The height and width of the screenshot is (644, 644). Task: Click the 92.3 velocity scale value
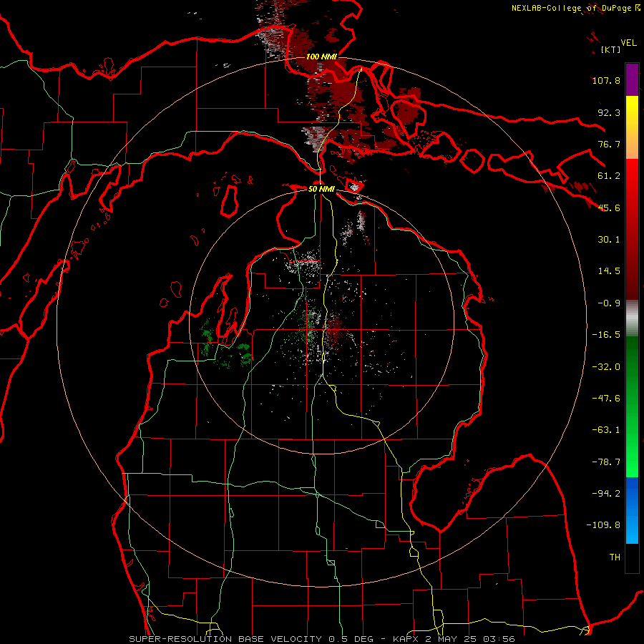609,112
